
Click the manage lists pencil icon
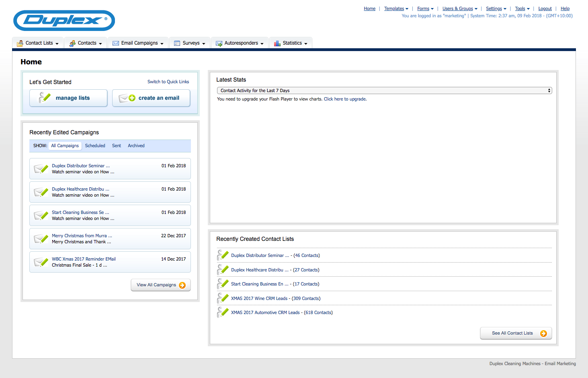click(x=45, y=98)
